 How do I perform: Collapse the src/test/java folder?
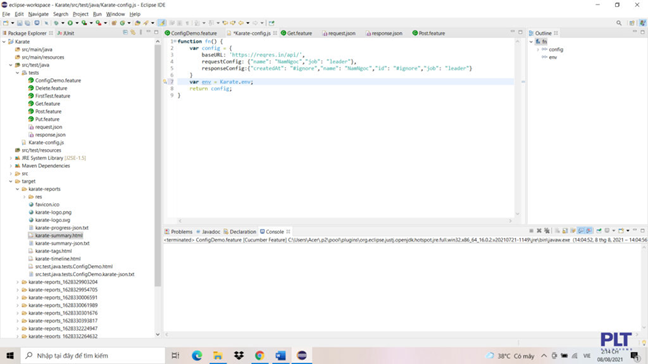tap(11, 65)
